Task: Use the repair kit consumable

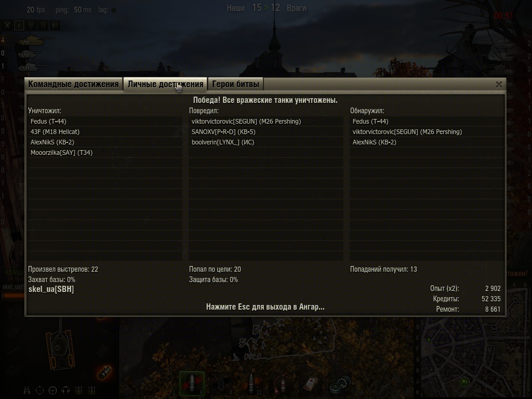Action: coord(340,383)
